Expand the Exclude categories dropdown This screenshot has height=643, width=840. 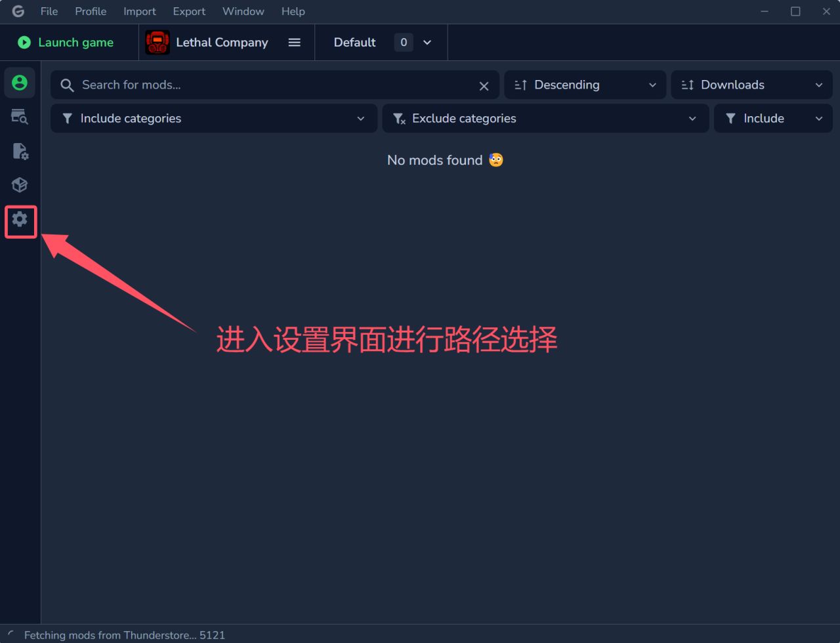(x=546, y=119)
